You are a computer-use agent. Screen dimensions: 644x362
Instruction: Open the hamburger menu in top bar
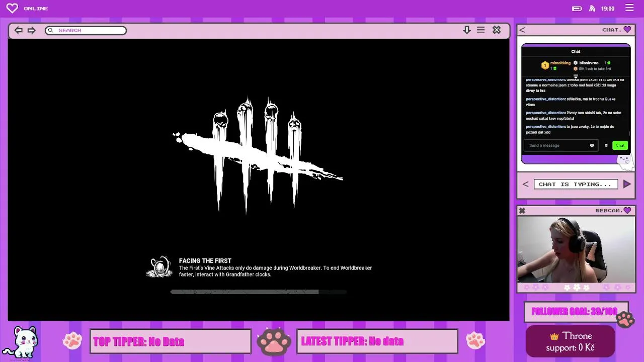(629, 8)
